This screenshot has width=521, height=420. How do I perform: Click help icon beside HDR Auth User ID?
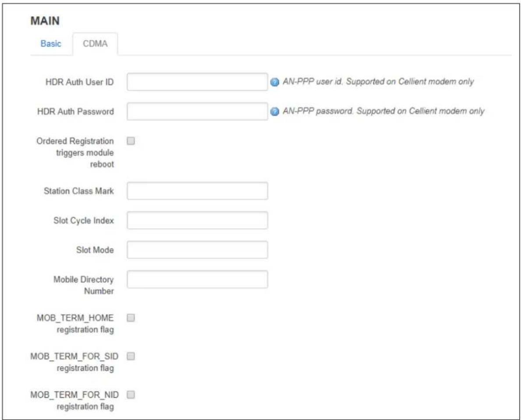point(275,82)
